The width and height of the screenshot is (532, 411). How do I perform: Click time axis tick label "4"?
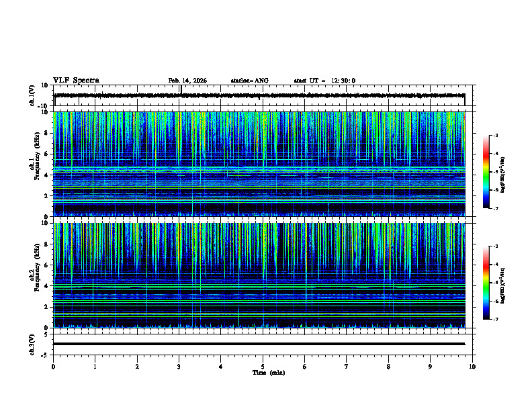point(221,367)
